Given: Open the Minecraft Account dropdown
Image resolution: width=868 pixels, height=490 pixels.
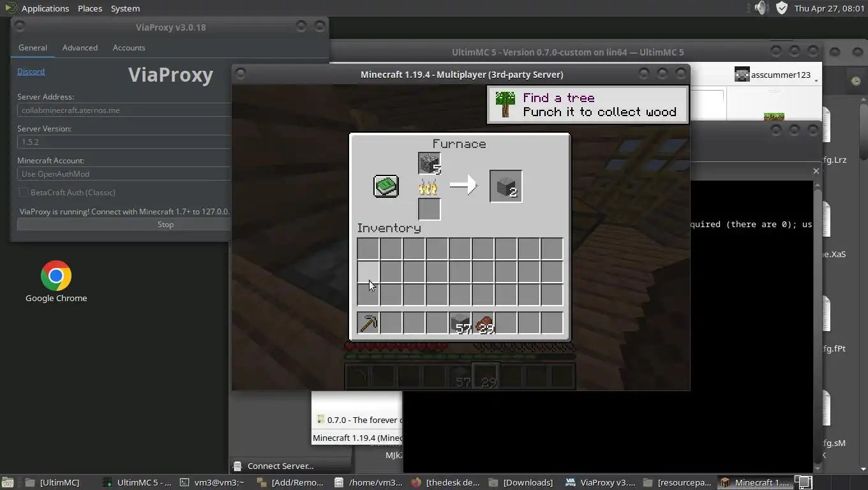Looking at the screenshot, I should click(124, 174).
